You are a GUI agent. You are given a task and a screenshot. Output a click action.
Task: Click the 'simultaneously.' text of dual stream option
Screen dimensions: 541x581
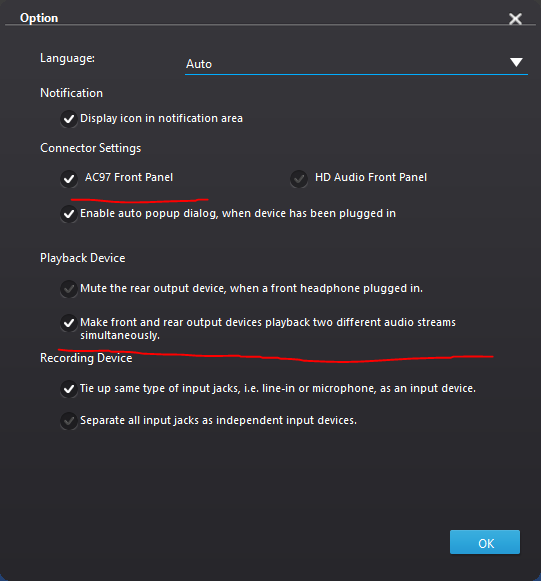click(120, 335)
